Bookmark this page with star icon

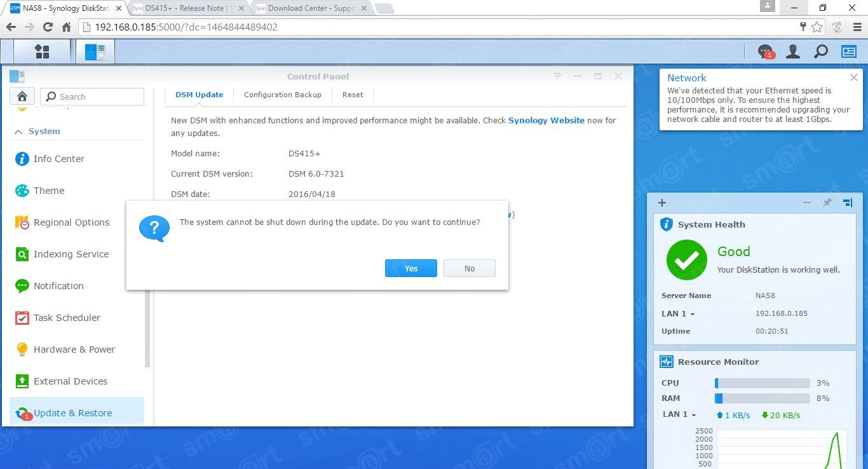(x=817, y=27)
